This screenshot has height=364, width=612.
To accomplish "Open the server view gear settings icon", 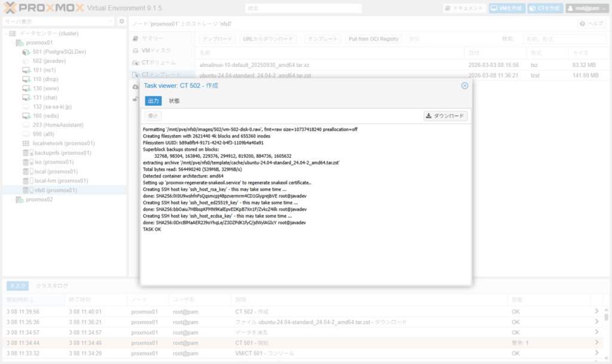I will point(122,22).
